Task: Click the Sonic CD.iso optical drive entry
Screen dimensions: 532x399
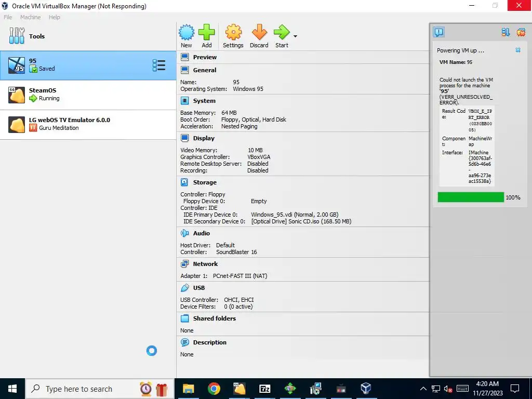Action: tap(301, 221)
